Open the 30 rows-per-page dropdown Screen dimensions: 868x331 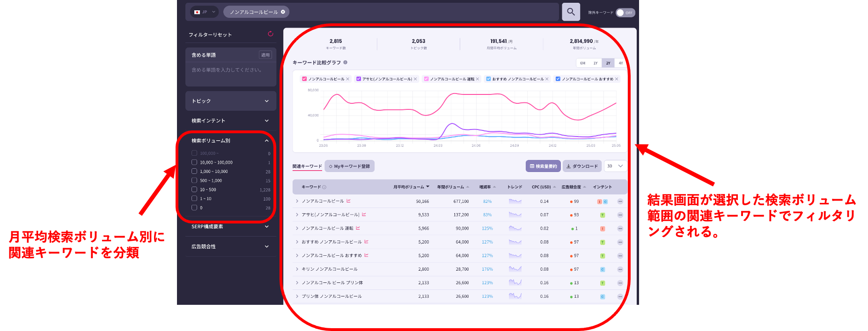pyautogui.click(x=615, y=166)
